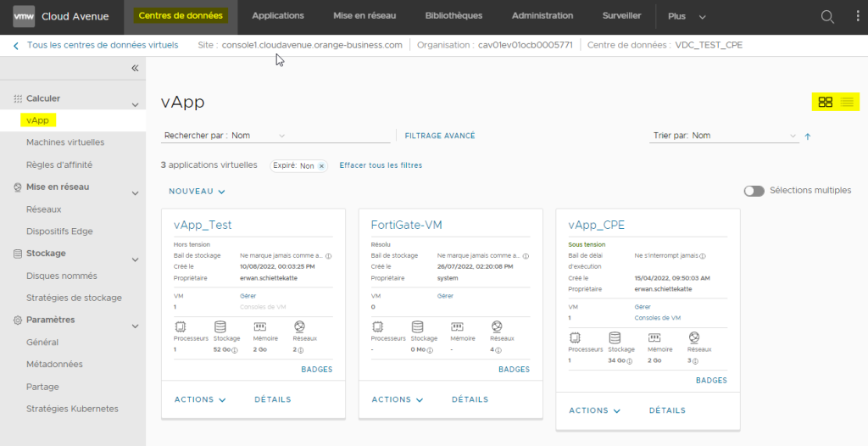Screen dimensions: 868x446
Task: Click Processeurs icon in vApp_Test card
Action: click(x=180, y=326)
